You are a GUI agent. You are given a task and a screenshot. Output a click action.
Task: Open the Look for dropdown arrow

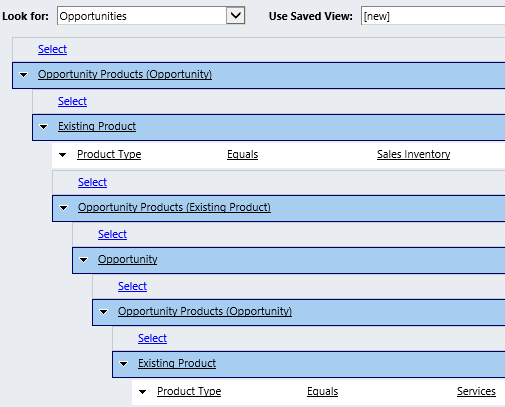(x=235, y=15)
